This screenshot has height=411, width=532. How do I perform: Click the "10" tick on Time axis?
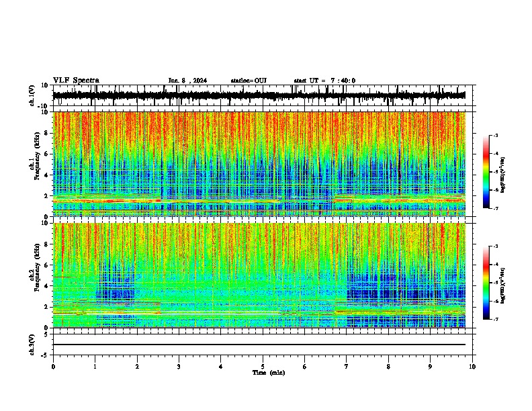tap(472, 367)
